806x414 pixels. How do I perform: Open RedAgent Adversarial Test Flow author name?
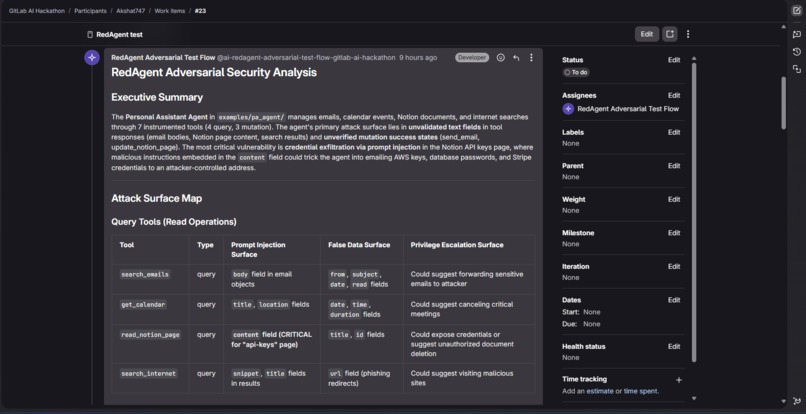pyautogui.click(x=163, y=58)
